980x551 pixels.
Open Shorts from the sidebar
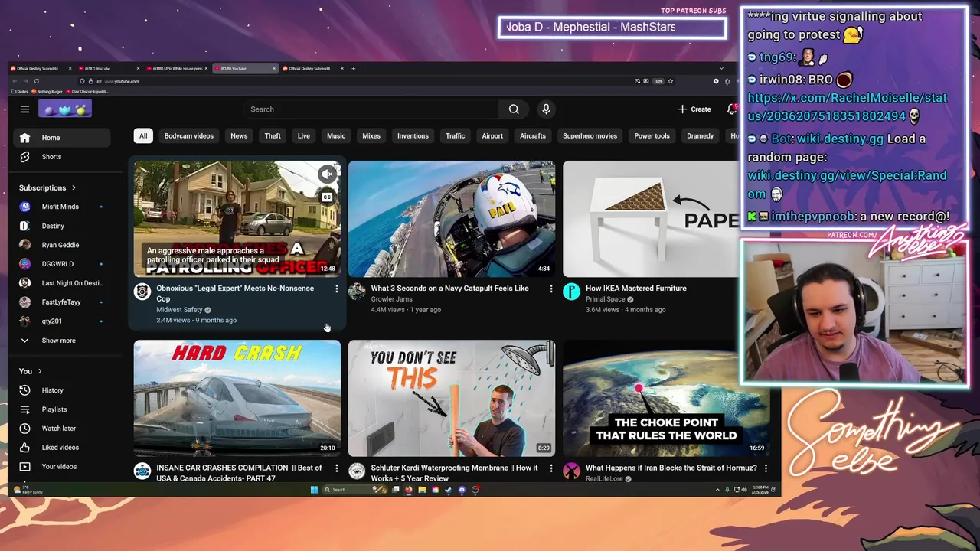click(63, 157)
